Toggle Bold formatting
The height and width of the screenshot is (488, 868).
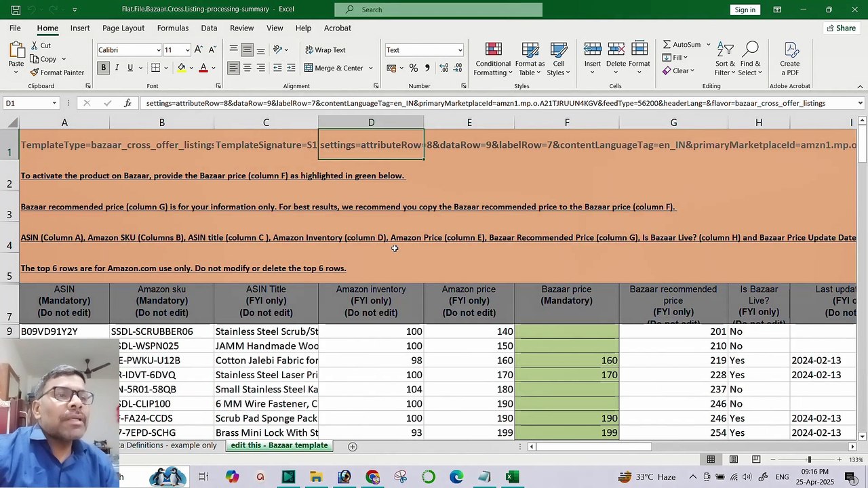[103, 68]
